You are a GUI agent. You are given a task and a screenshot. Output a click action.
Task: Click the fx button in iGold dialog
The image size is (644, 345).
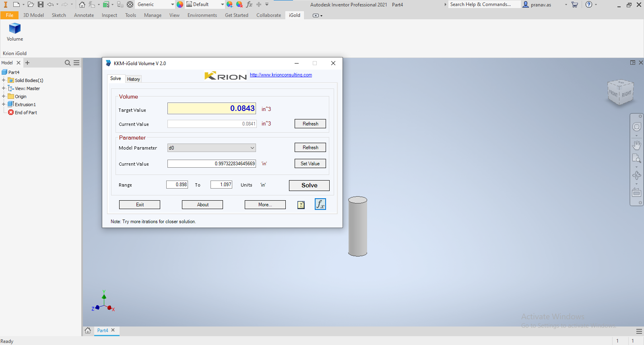click(x=320, y=204)
